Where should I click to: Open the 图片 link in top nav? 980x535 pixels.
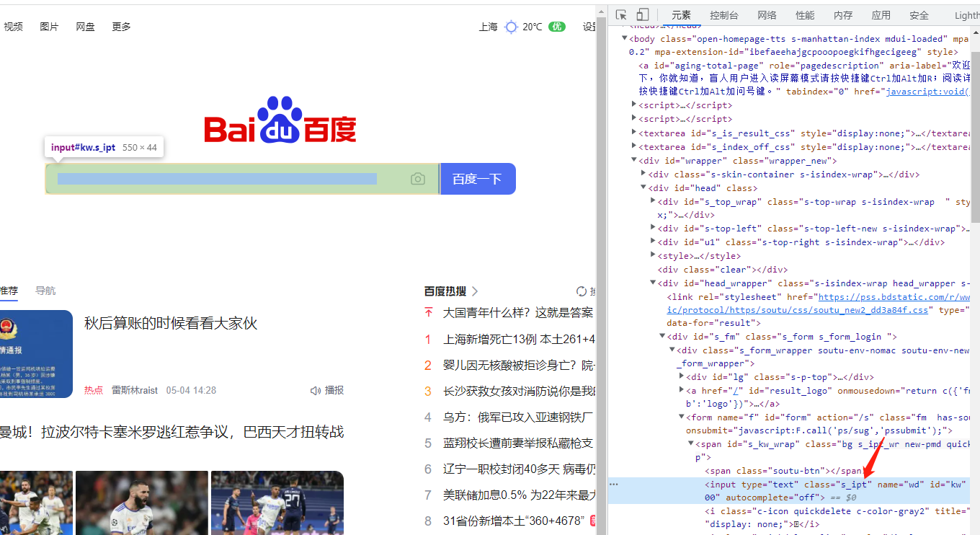(x=49, y=27)
